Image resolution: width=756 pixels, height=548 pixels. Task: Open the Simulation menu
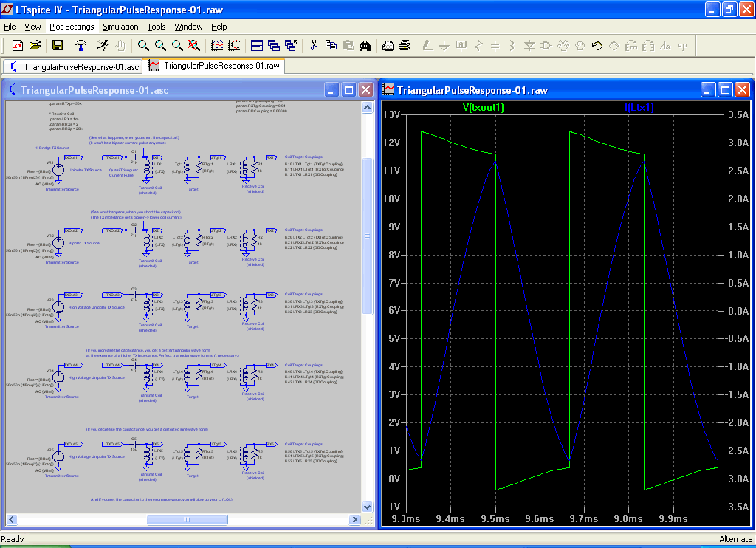[x=120, y=27]
